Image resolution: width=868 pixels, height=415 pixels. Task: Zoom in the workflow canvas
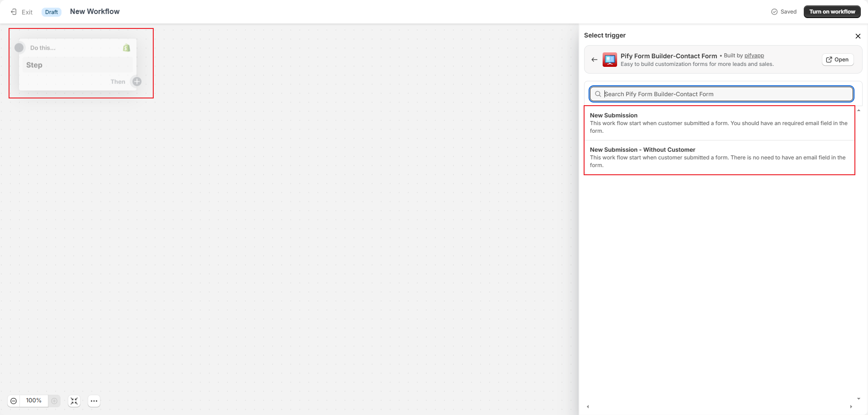click(54, 401)
